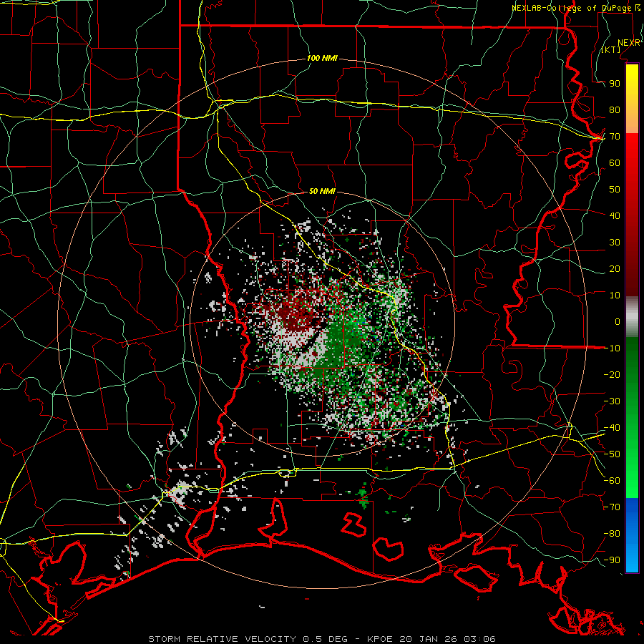Click the 60 value on color scale
This screenshot has height=644, width=644.
[615, 163]
